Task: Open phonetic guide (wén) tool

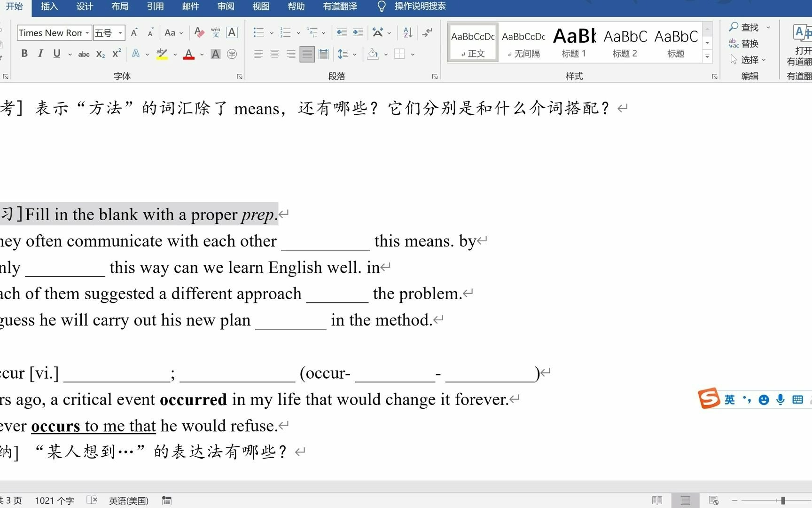Action: 216,32
